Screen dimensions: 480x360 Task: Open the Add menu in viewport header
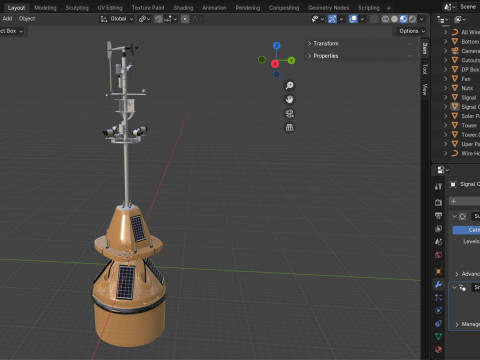[7, 19]
